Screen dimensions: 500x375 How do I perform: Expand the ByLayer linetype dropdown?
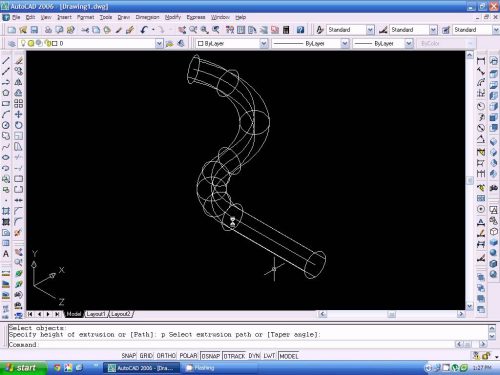345,43
